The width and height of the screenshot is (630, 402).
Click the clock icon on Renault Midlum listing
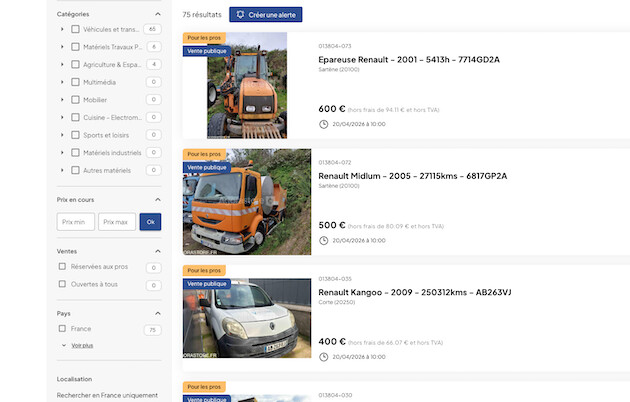coord(323,240)
